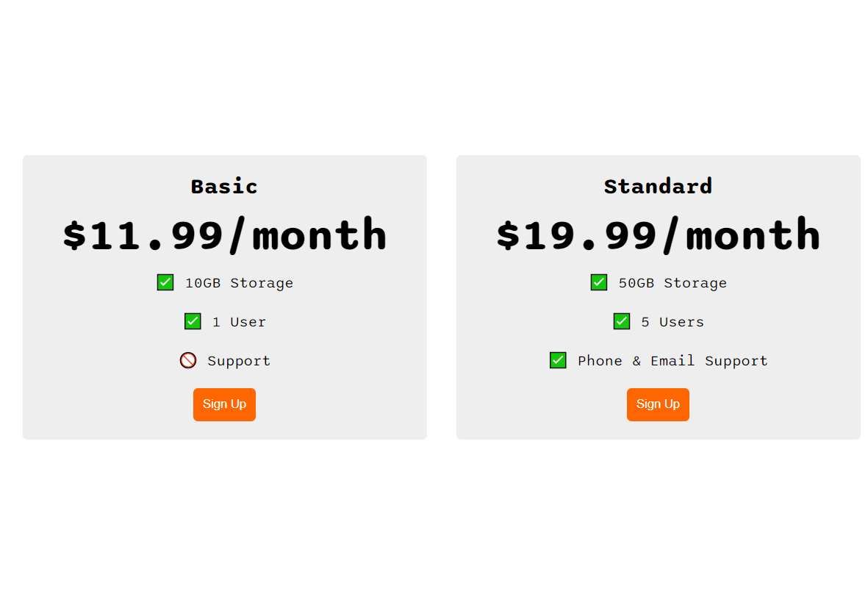Image resolution: width=868 pixels, height=608 pixels.
Task: Click the Support label on Basic plan
Action: [237, 360]
